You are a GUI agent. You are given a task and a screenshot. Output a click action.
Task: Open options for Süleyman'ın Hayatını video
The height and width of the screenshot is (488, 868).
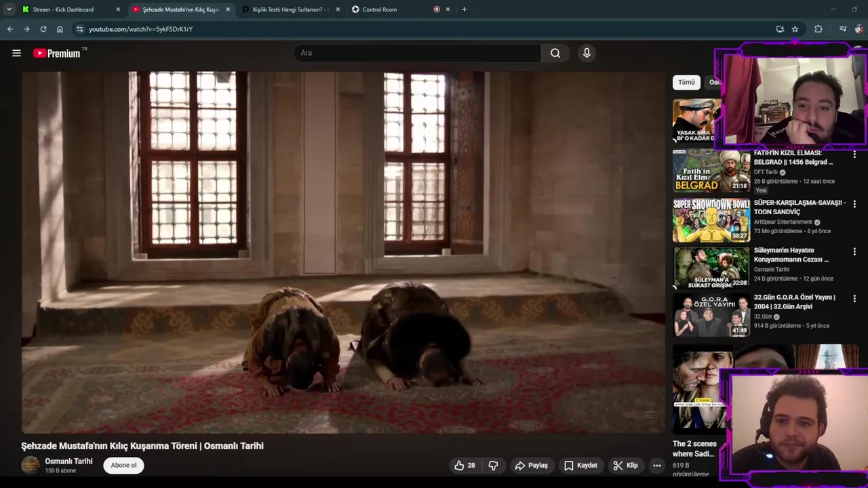tap(854, 251)
